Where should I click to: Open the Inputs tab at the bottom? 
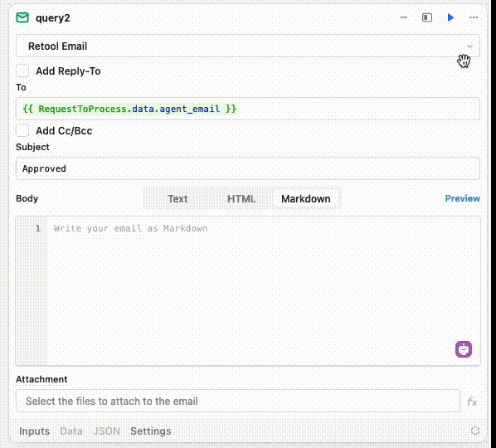[34, 431]
